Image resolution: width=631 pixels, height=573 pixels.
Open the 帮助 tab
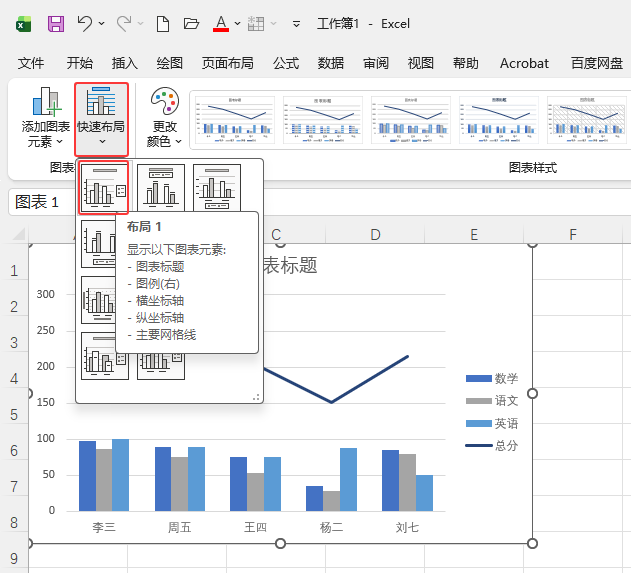tap(466, 63)
